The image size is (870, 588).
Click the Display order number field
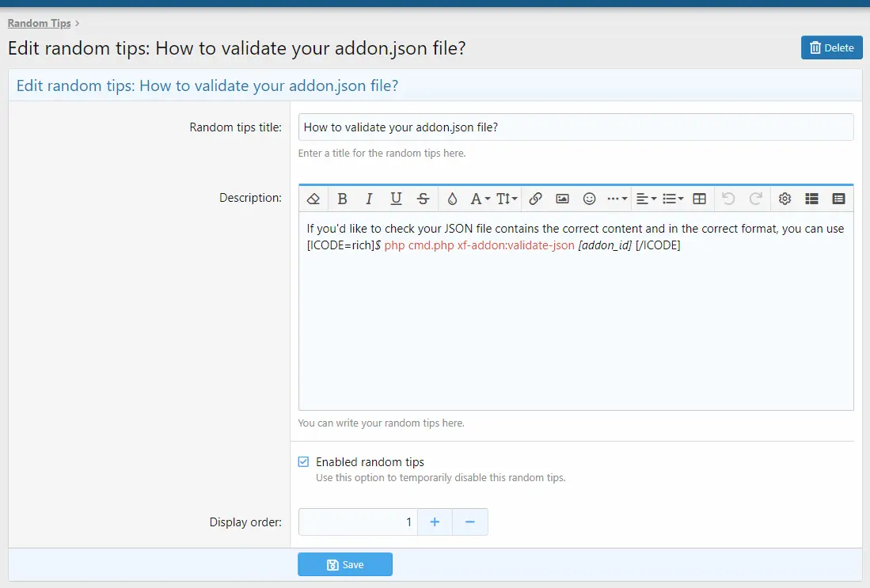pos(358,522)
